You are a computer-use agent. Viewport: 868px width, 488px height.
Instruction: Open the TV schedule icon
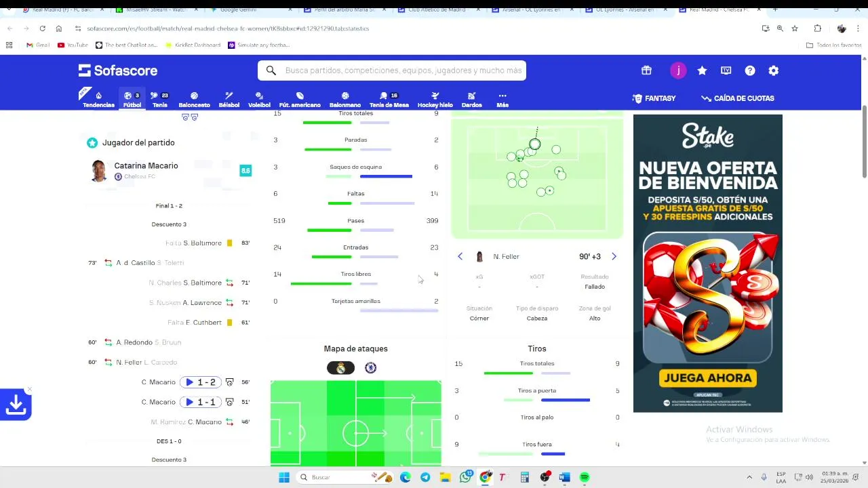[x=726, y=70]
